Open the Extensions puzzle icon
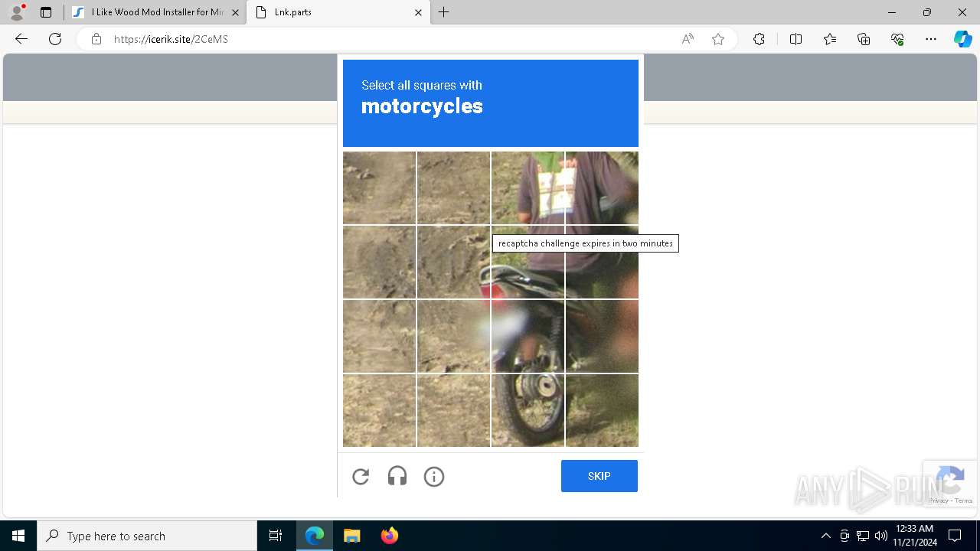Viewport: 980px width, 551px height. point(759,39)
